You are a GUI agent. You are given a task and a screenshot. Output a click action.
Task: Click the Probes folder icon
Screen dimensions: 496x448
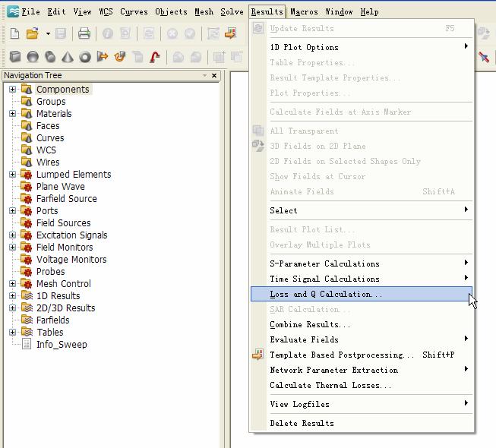27,272
